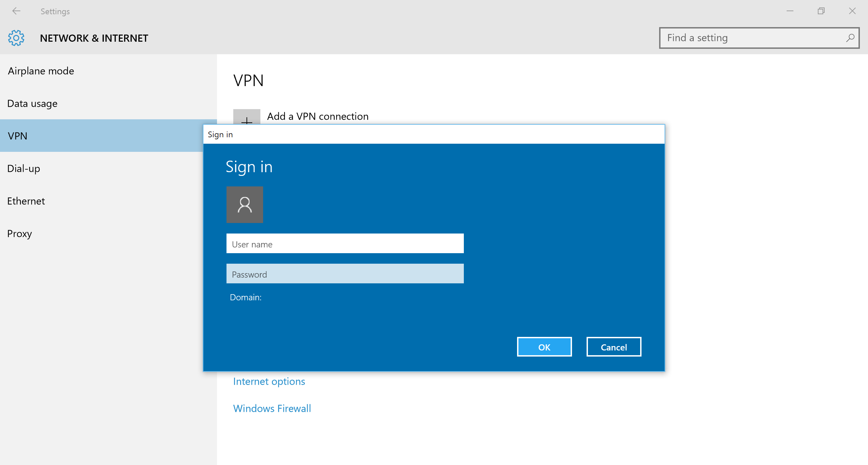Click the Find a setting search box
868x465 pixels.
click(x=759, y=38)
